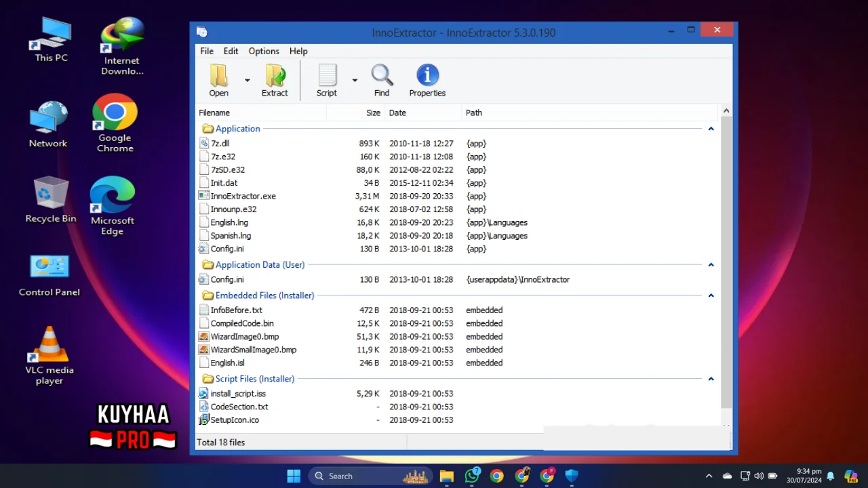Select the WizardImage0.bmp image icon
The width and height of the screenshot is (868, 488).
tap(203, 337)
